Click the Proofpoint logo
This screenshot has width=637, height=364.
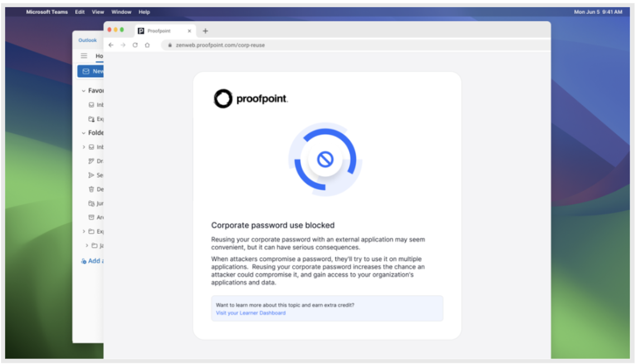(251, 99)
